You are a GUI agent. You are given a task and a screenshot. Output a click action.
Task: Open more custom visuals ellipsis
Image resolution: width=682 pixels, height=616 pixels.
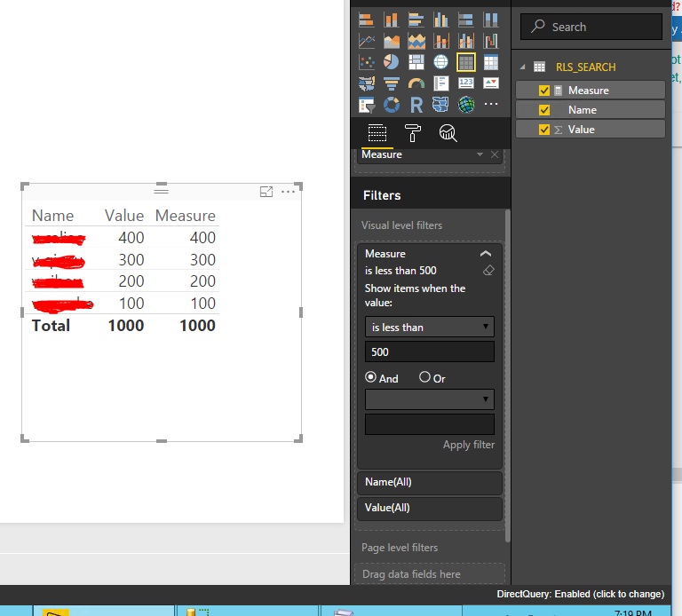pos(491,104)
